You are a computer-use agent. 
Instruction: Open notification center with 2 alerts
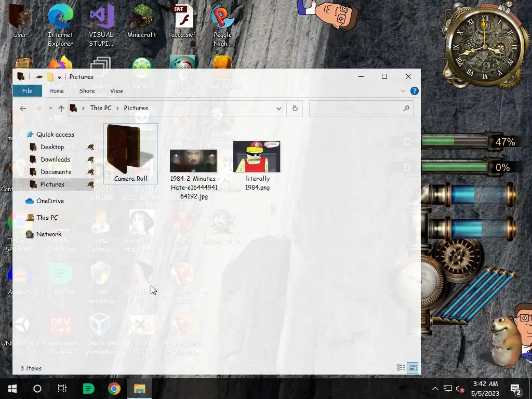(516, 389)
